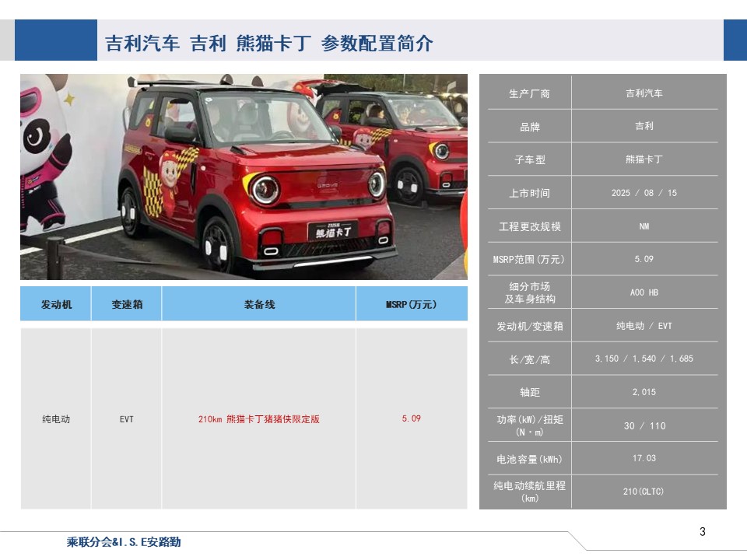The height and width of the screenshot is (560, 747).
Task: Select the 变速箱 column header
Action: (x=127, y=304)
